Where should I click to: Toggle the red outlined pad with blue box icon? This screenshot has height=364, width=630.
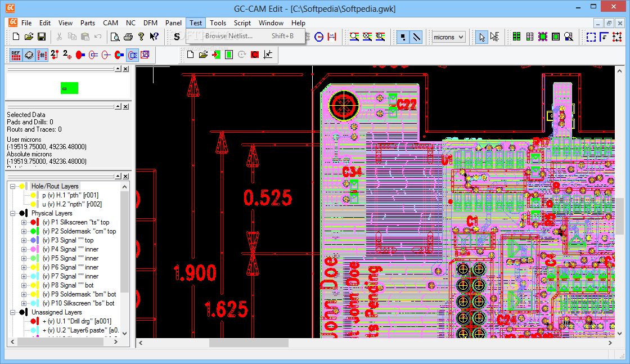132,55
